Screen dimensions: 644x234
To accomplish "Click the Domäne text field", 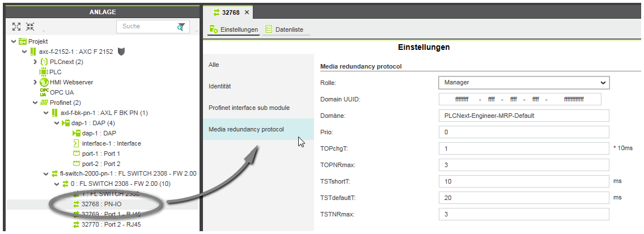I will point(523,116).
